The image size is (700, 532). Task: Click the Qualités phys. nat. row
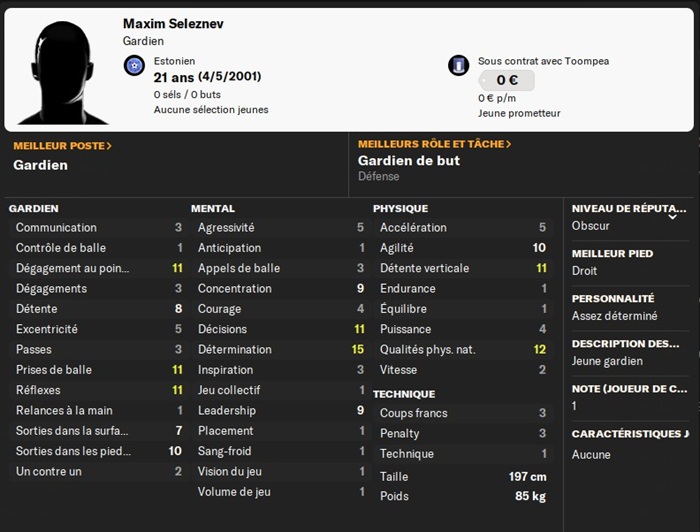463,349
